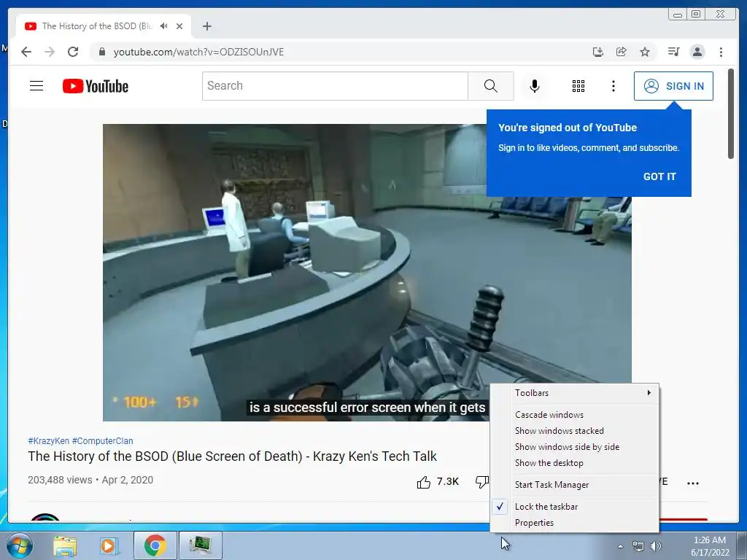Expand the Toolbars submenu

[x=575, y=393]
